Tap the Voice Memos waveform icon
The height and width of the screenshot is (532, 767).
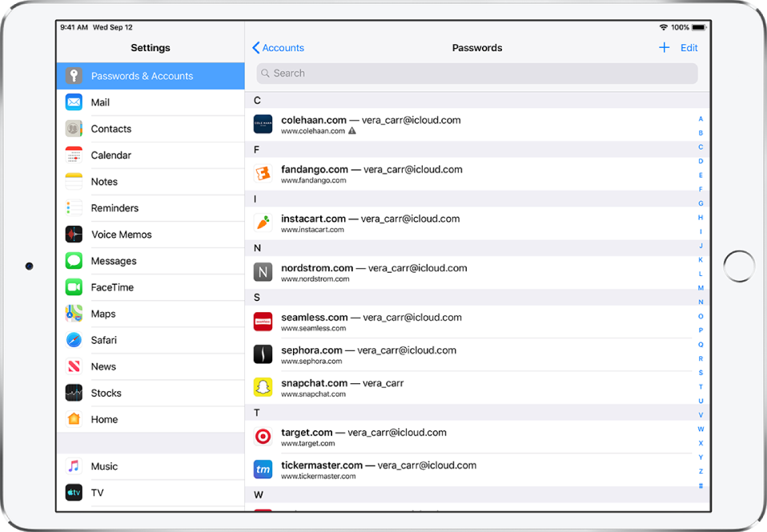74,234
